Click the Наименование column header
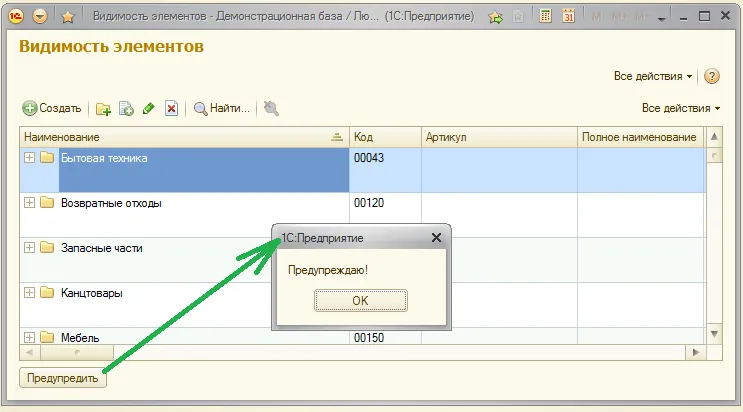This screenshot has width=743, height=412. (x=184, y=137)
